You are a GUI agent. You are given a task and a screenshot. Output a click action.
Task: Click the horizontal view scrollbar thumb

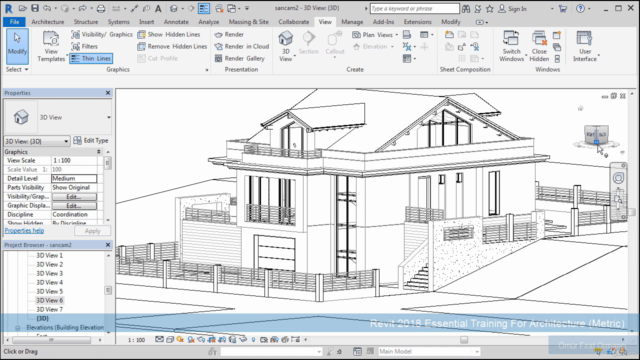(464, 340)
